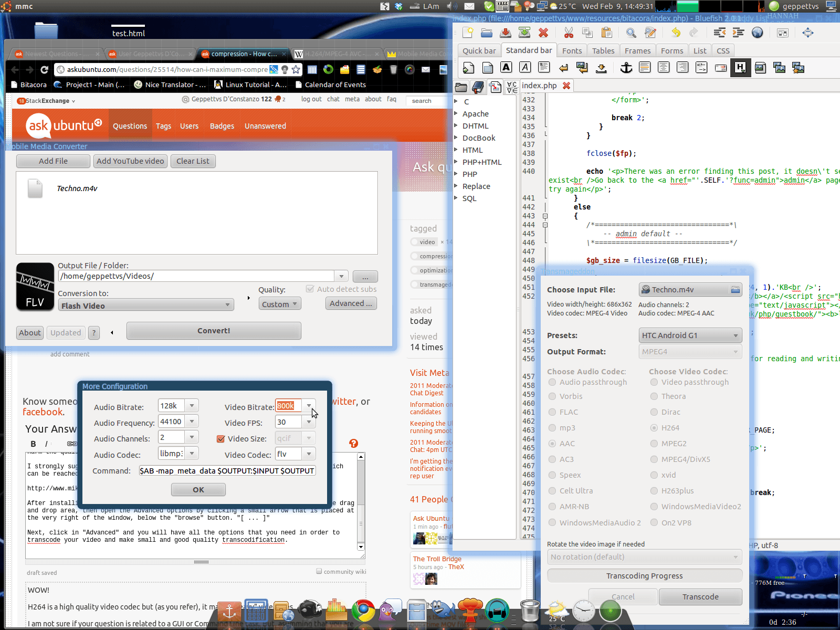Viewport: 840px width, 630px height.
Task: Expand the Apache item in snippets tree
Action: [456, 114]
